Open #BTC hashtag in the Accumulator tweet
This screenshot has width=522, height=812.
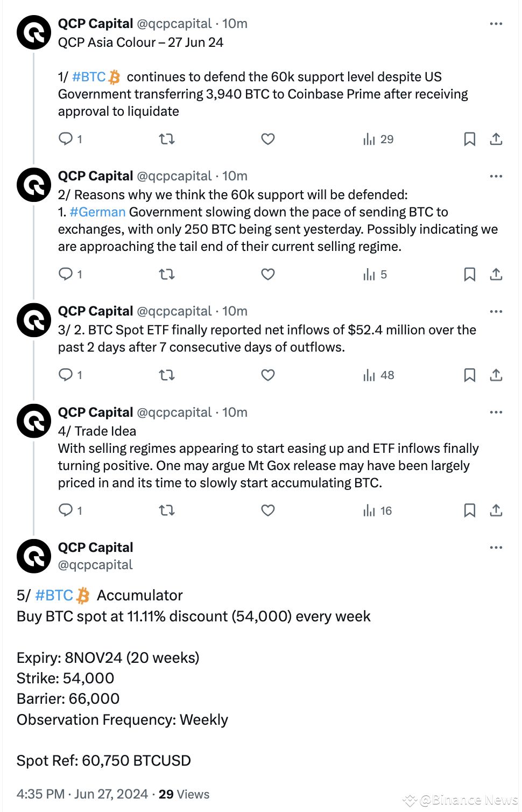(54, 596)
